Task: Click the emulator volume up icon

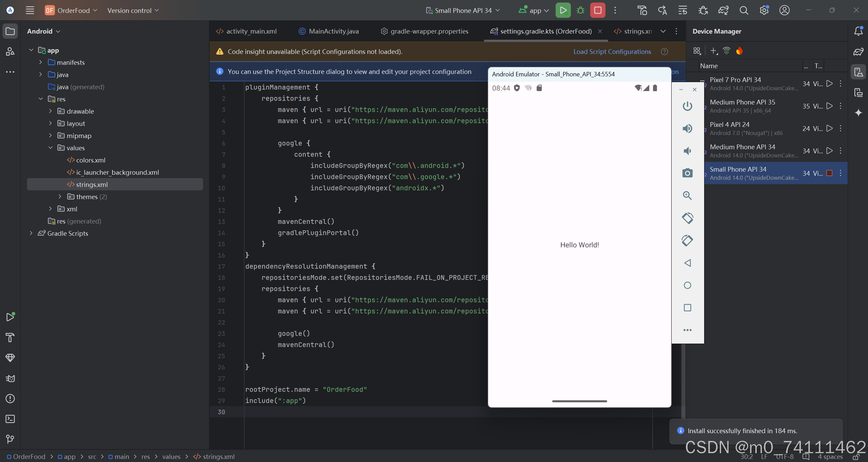Action: click(x=687, y=129)
